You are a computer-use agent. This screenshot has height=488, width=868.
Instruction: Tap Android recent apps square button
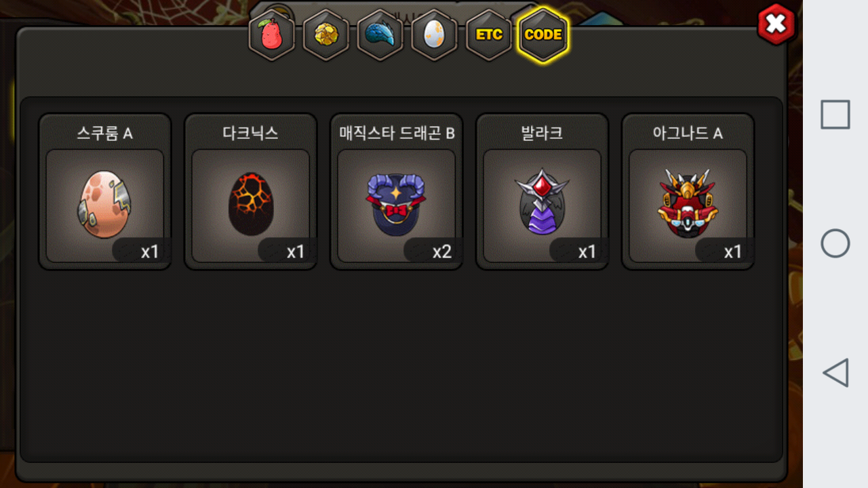(x=835, y=115)
